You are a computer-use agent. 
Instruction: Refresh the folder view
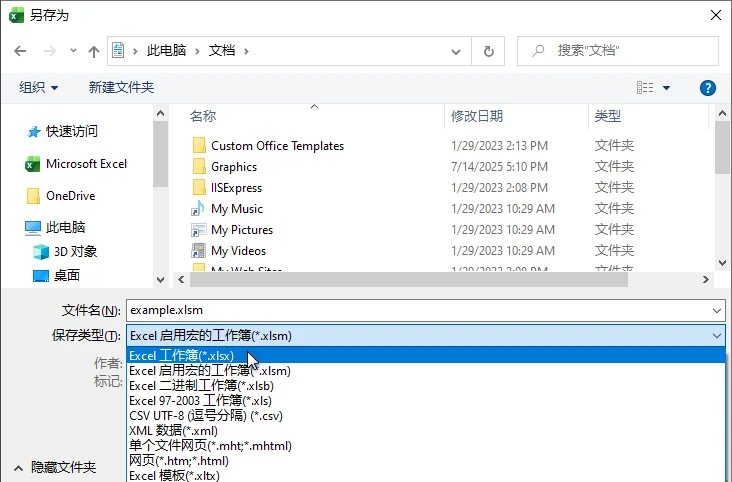(488, 51)
